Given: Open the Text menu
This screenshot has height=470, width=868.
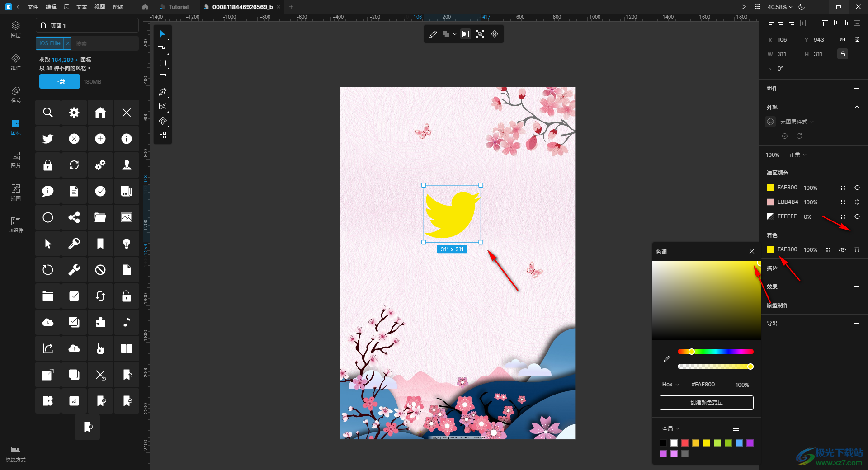Looking at the screenshot, I should coord(82,7).
